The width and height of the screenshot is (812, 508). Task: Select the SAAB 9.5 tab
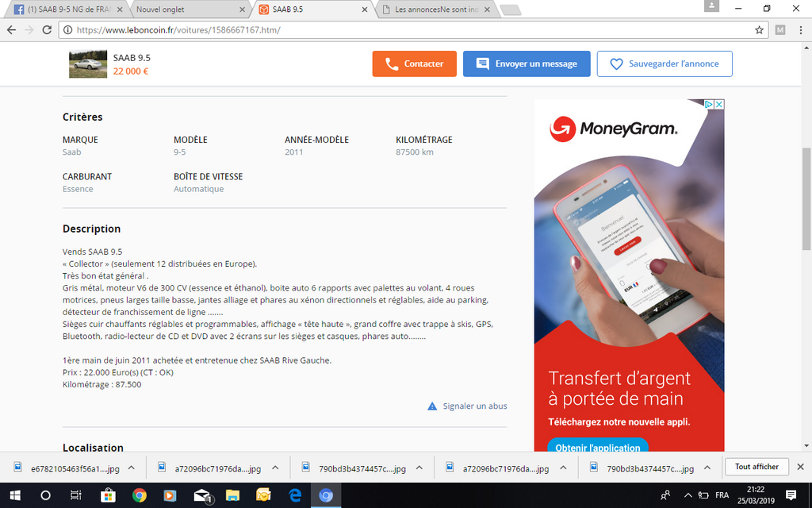311,10
